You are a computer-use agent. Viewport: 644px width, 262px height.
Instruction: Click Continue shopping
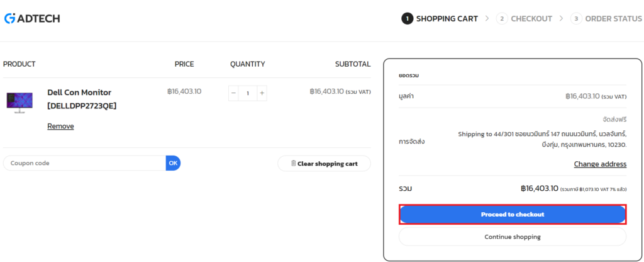(x=512, y=237)
